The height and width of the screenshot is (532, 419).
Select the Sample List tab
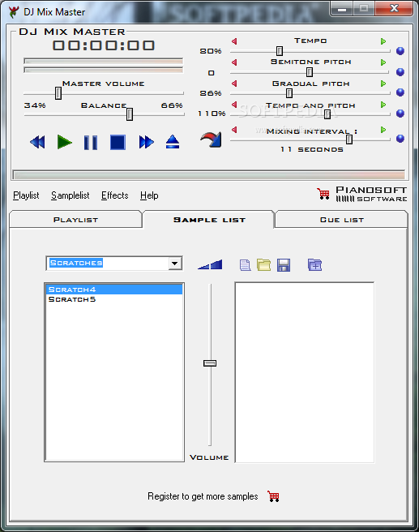pyautogui.click(x=209, y=220)
